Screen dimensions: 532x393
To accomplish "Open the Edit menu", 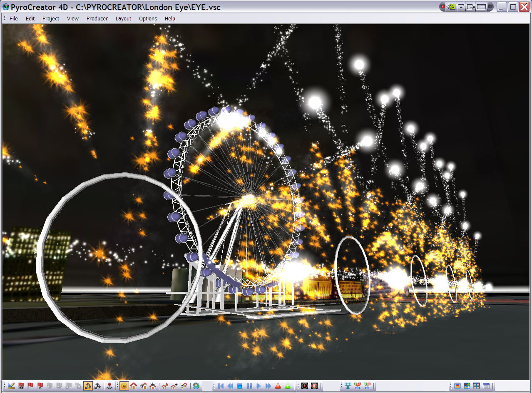I will pos(30,18).
